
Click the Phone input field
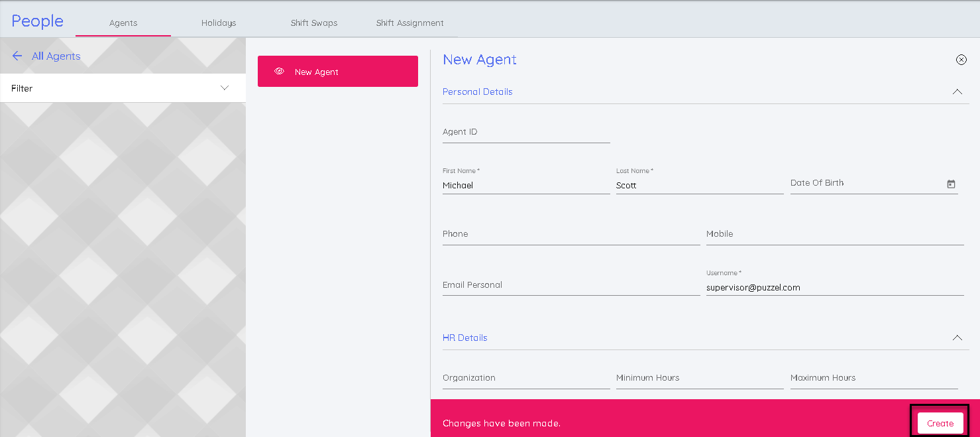pos(571,235)
